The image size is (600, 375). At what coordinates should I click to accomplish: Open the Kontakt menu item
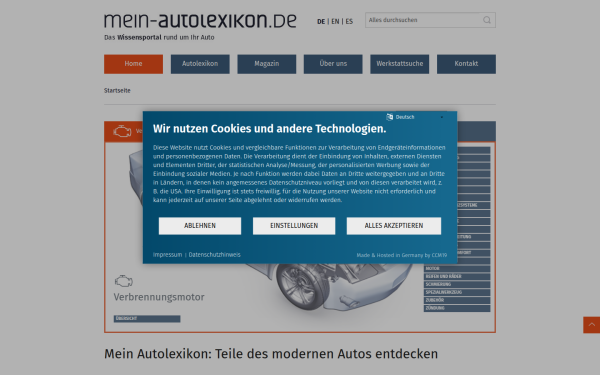point(466,64)
